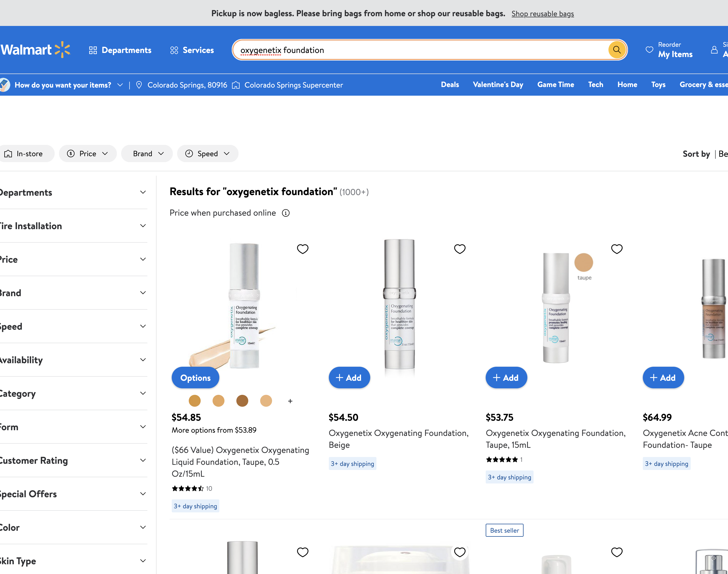This screenshot has height=574, width=728.
Task: Click the oxygenetix foundation search field
Action: pyautogui.click(x=420, y=50)
